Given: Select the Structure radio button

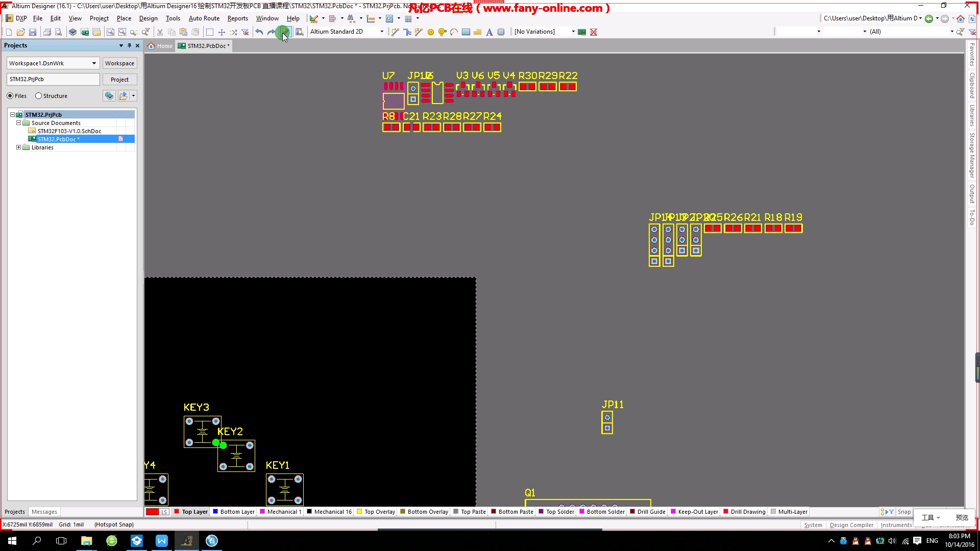Looking at the screenshot, I should tap(39, 96).
